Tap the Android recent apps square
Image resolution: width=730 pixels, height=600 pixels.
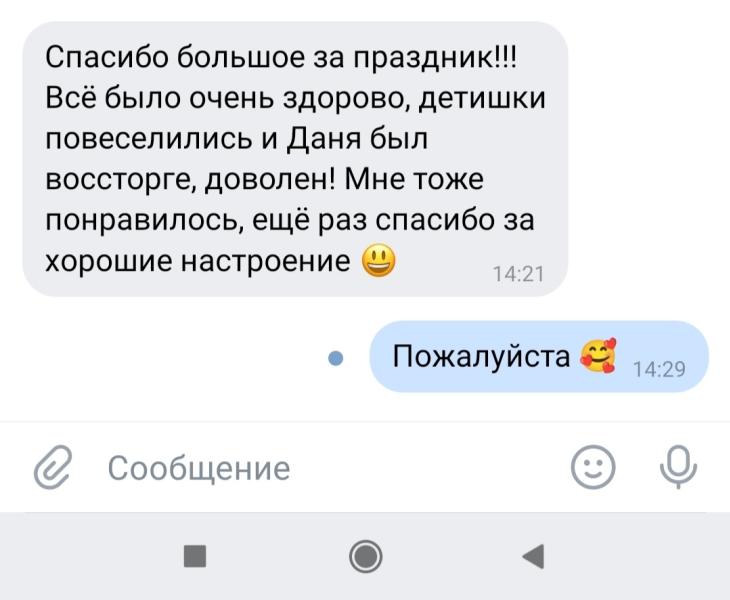coord(195,556)
